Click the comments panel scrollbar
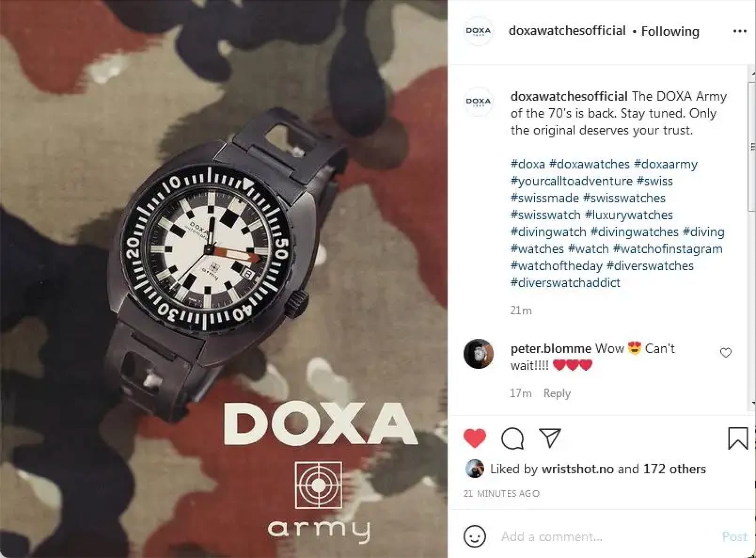Image resolution: width=756 pixels, height=558 pixels. (x=751, y=146)
